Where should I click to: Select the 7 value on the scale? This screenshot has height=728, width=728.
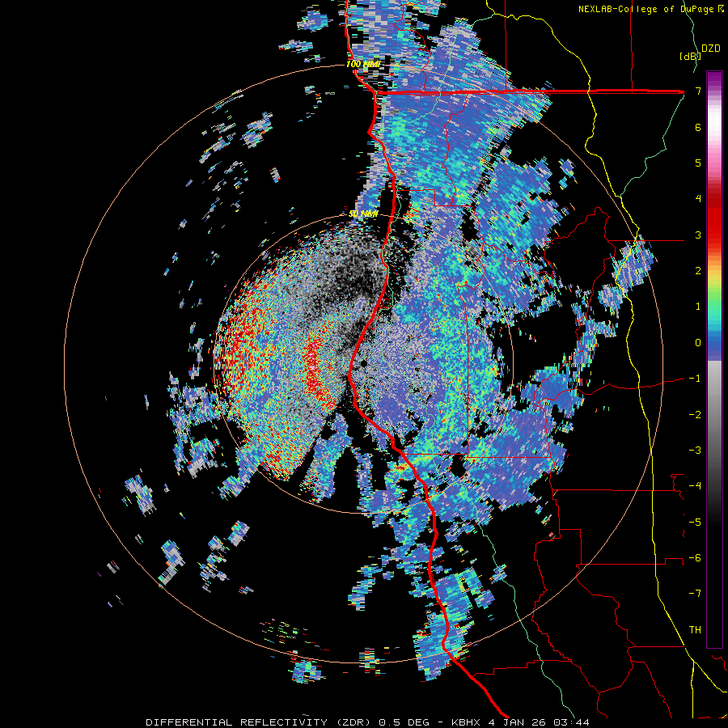coord(698,91)
